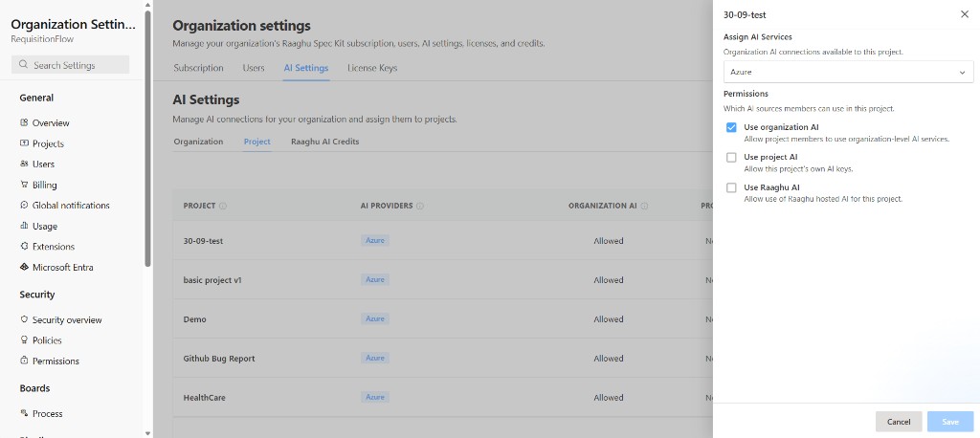
Task: Click Allowed in Github Bug Report row
Action: (608, 359)
